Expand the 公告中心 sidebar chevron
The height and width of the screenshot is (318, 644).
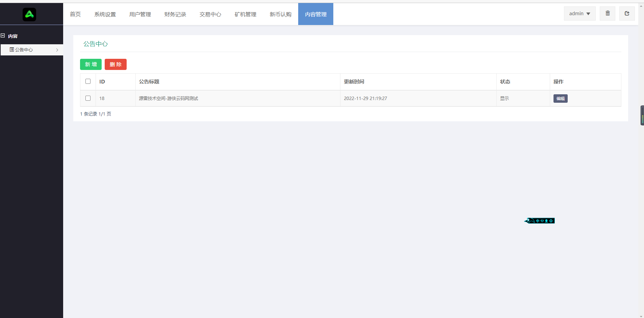click(57, 50)
